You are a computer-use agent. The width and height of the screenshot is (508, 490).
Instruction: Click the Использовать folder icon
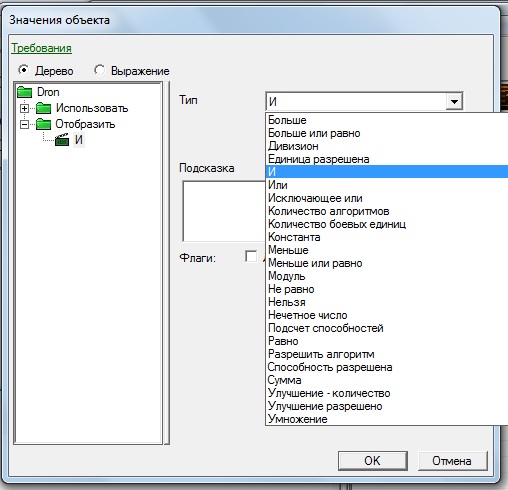coord(43,108)
